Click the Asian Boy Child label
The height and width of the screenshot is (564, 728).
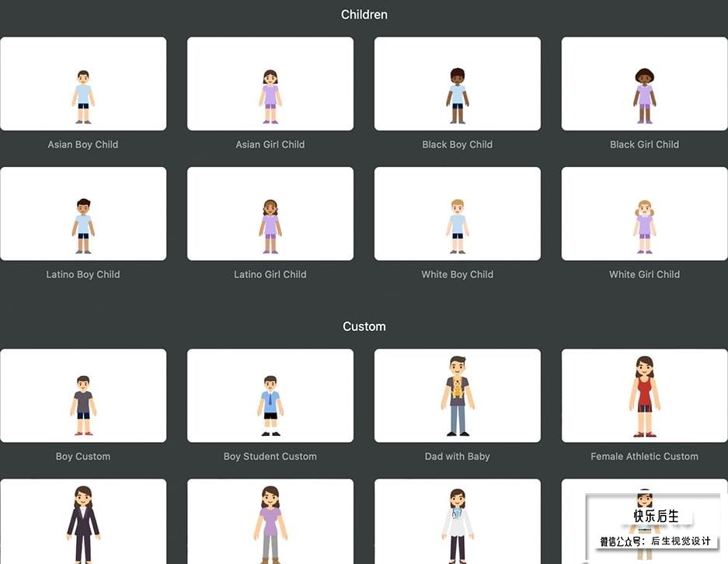83,144
